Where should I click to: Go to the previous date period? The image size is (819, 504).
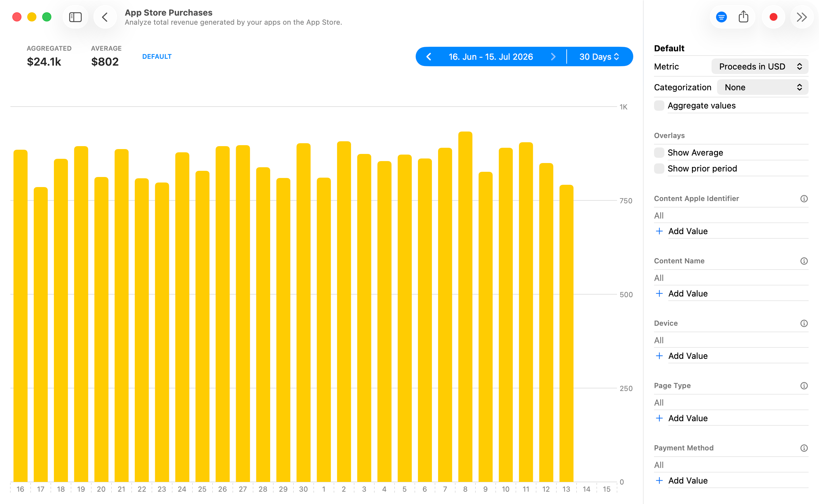click(x=429, y=57)
